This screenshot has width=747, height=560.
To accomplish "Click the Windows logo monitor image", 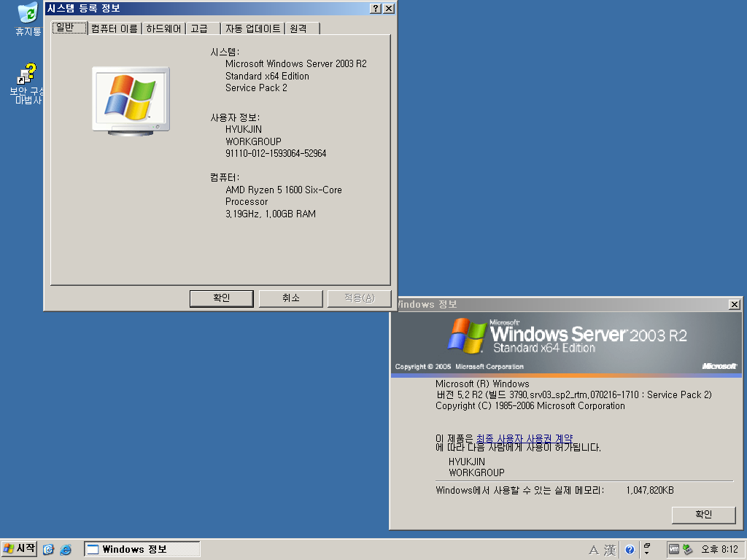I will pyautogui.click(x=131, y=101).
